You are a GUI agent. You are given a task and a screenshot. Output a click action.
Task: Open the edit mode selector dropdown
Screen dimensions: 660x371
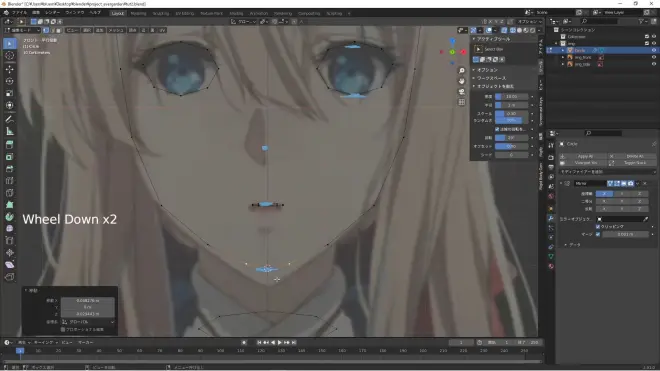[22, 30]
